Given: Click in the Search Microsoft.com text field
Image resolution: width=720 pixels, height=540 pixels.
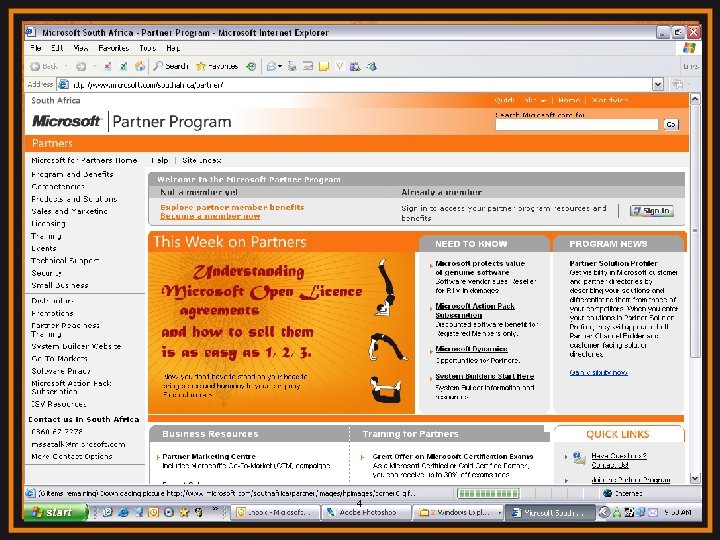Looking at the screenshot, I should tap(577, 124).
